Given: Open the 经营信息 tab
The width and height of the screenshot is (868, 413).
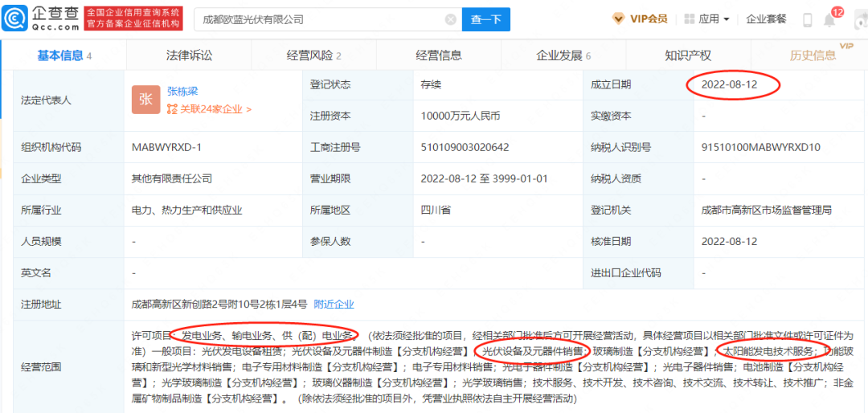Looking at the screenshot, I should point(439,55).
